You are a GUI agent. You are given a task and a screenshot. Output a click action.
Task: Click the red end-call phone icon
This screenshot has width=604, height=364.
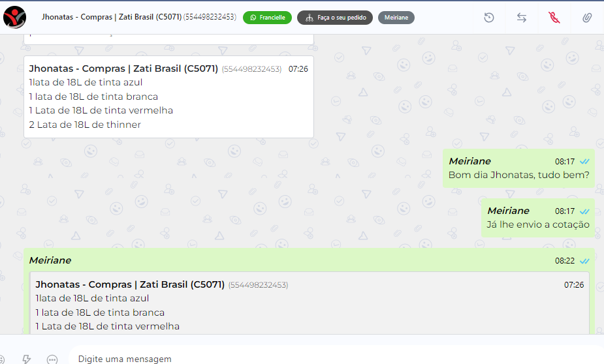[554, 18]
